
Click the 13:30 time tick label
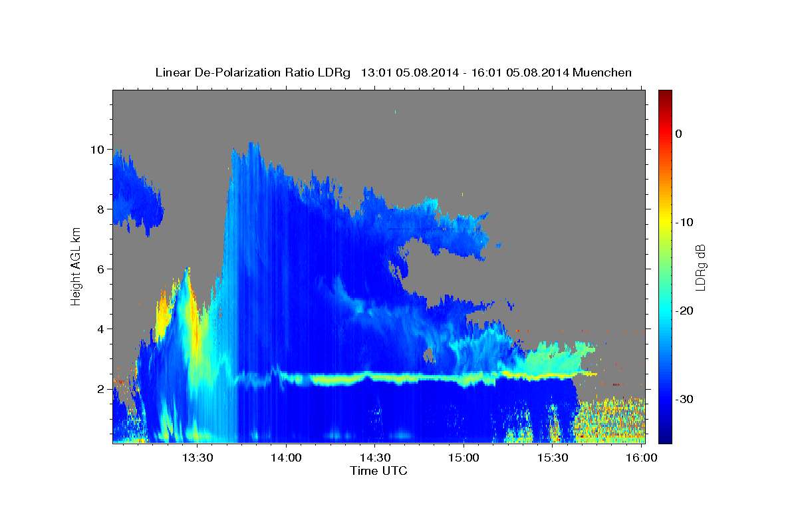pos(198,458)
